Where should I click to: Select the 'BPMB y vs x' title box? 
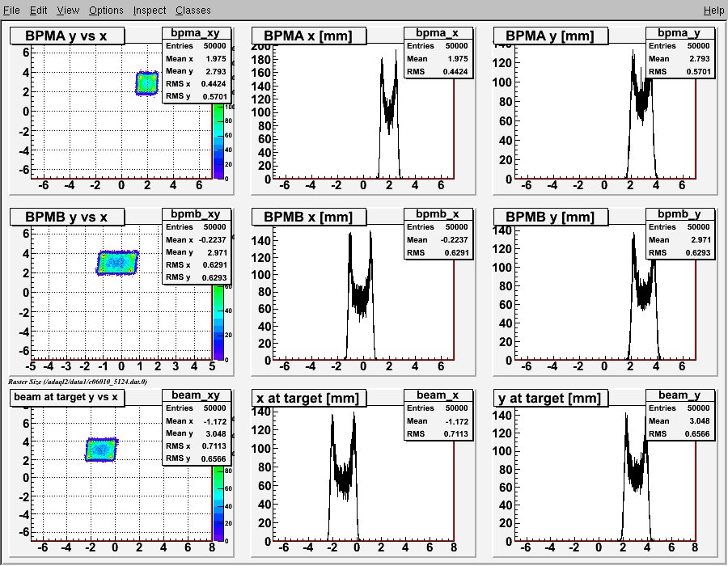(67, 217)
